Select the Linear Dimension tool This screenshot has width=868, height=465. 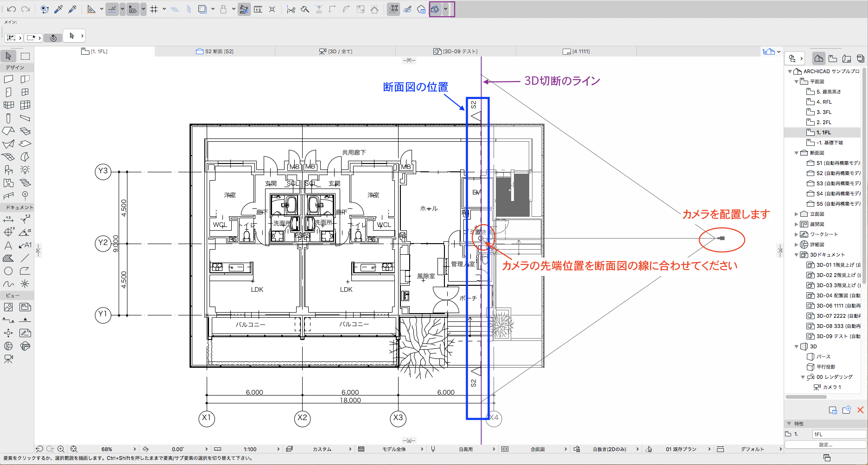click(x=8, y=219)
